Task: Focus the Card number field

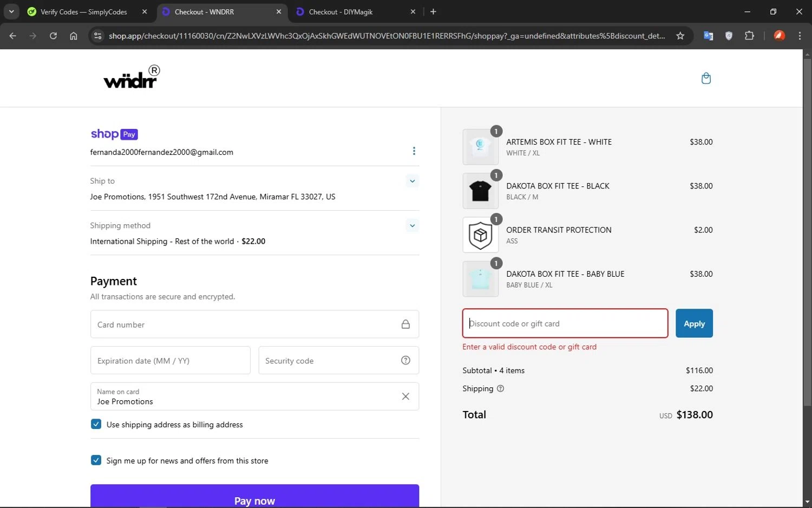Action: tap(254, 324)
